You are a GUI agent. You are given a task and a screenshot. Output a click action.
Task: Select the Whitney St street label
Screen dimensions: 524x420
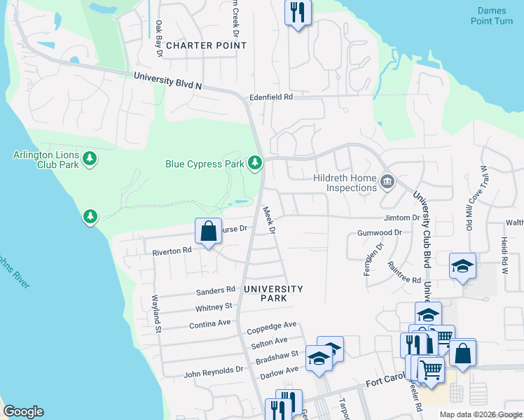point(214,307)
